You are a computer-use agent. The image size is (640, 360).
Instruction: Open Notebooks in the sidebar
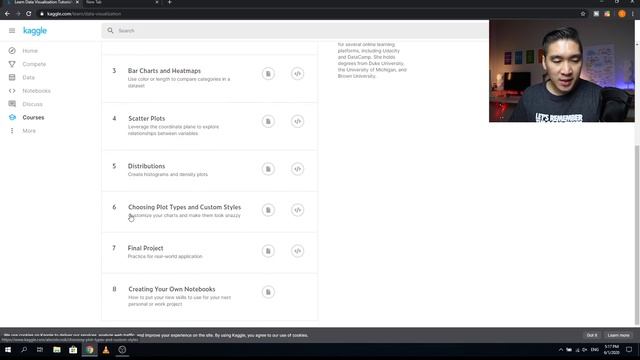(x=36, y=91)
